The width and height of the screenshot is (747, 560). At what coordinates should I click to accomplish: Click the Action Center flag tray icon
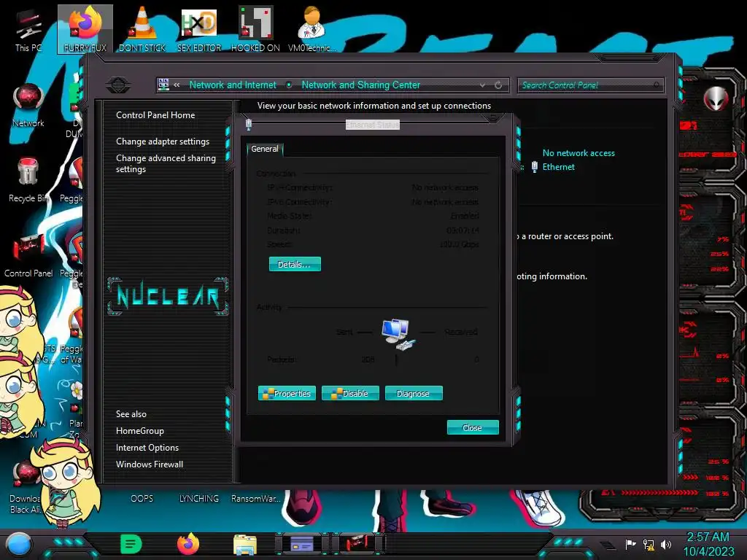point(631,544)
